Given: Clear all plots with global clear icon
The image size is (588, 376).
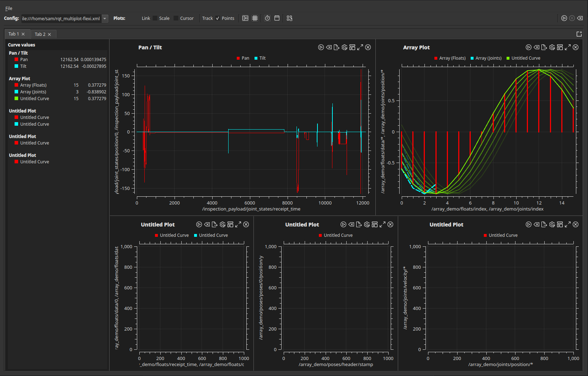Looking at the screenshot, I should tap(580, 18).
